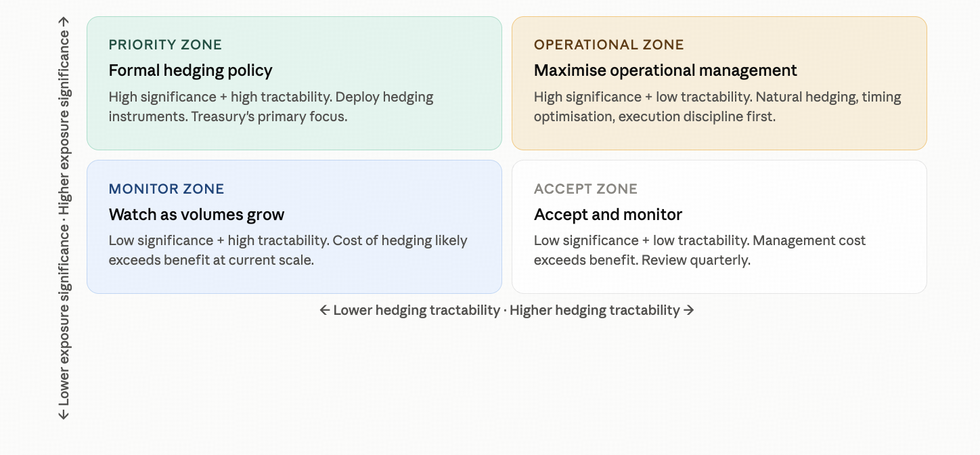
Task: Select the Maximise operational management heading
Action: (x=665, y=70)
